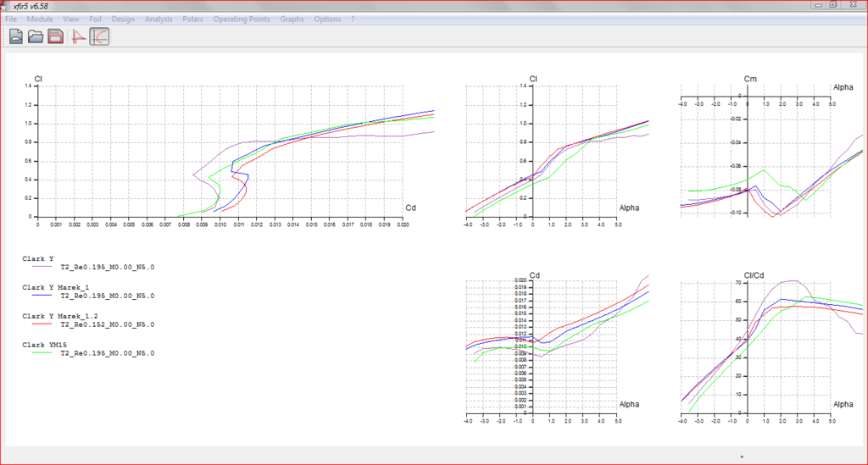868x465 pixels.
Task: Switch to the operating point view icon
Action: (80, 36)
